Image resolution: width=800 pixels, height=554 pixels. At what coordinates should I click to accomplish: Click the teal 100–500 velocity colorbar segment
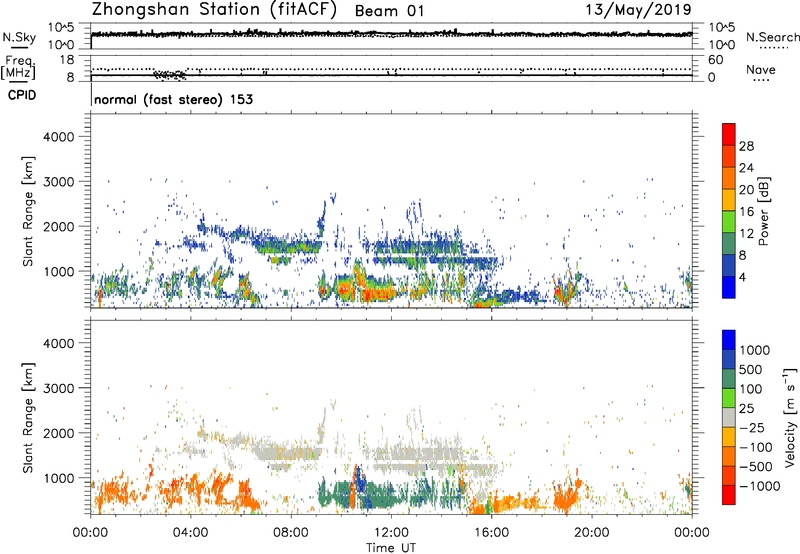click(729, 379)
